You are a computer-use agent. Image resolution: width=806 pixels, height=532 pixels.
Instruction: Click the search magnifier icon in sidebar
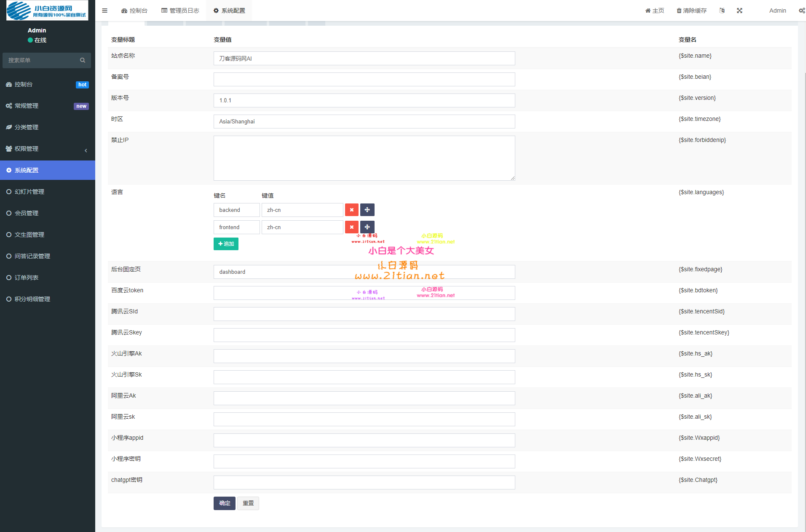83,60
